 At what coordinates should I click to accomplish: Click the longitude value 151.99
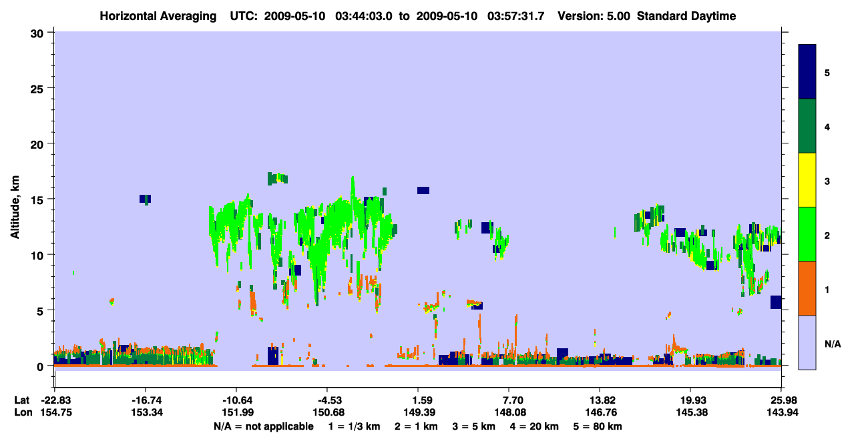coord(236,412)
